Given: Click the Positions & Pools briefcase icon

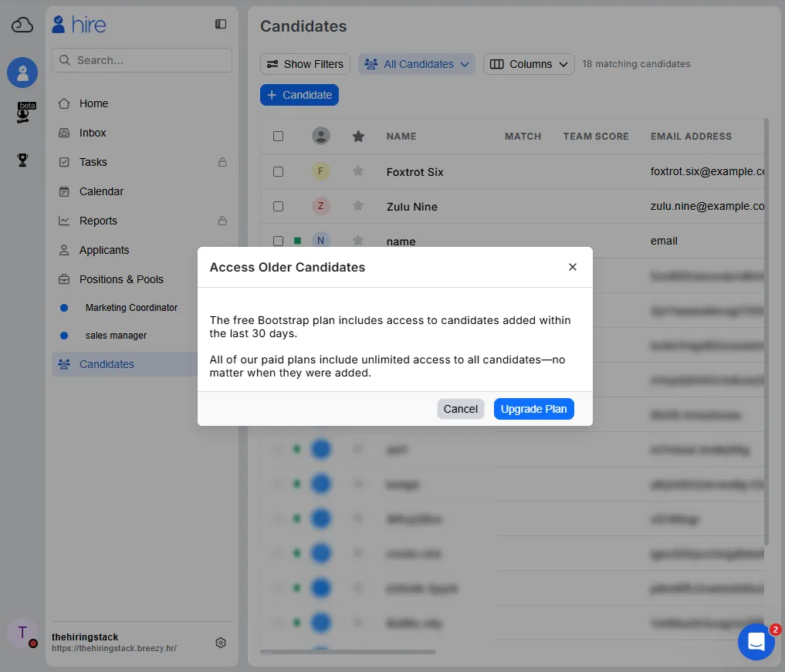Looking at the screenshot, I should (64, 279).
